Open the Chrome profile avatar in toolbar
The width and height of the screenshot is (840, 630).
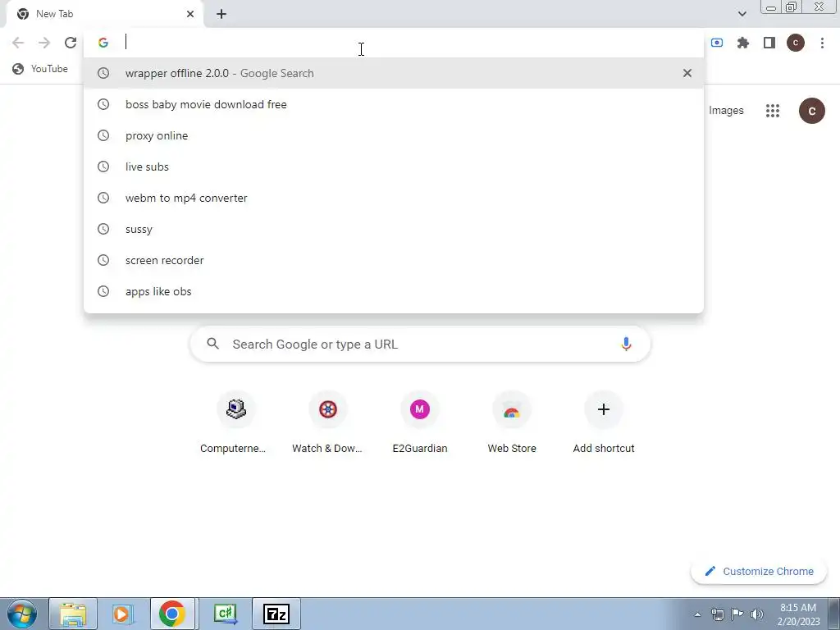coord(796,43)
